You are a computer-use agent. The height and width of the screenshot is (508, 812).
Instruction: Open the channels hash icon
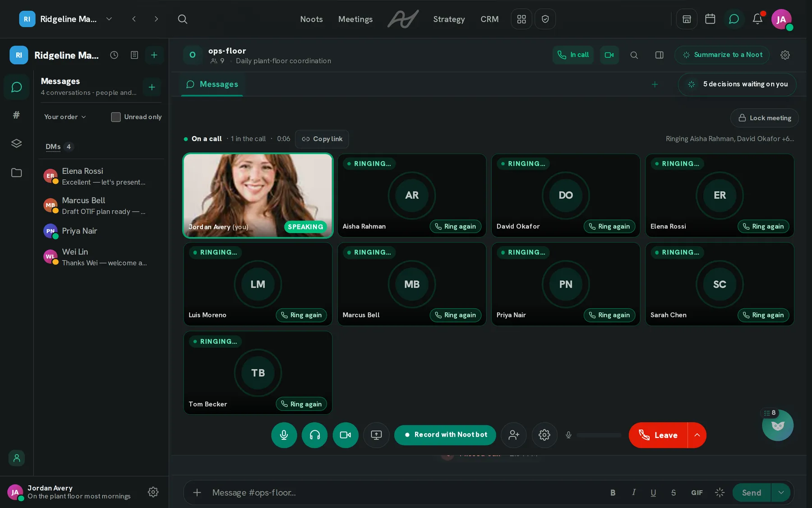point(16,115)
